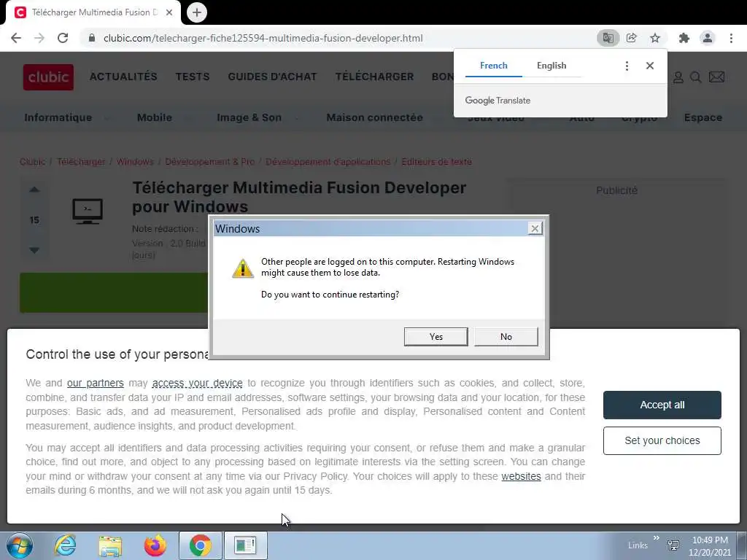Click No in the Windows restart dialog
747x560 pixels.
506,337
